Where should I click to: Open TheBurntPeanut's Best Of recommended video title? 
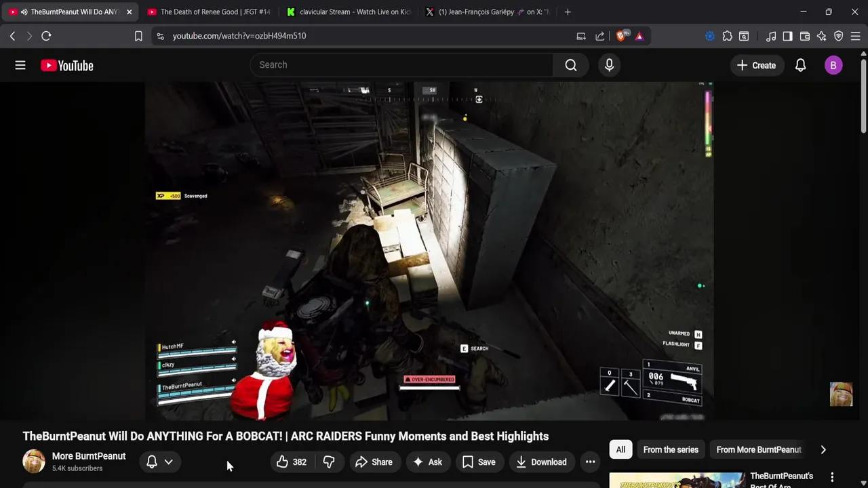[781, 481]
